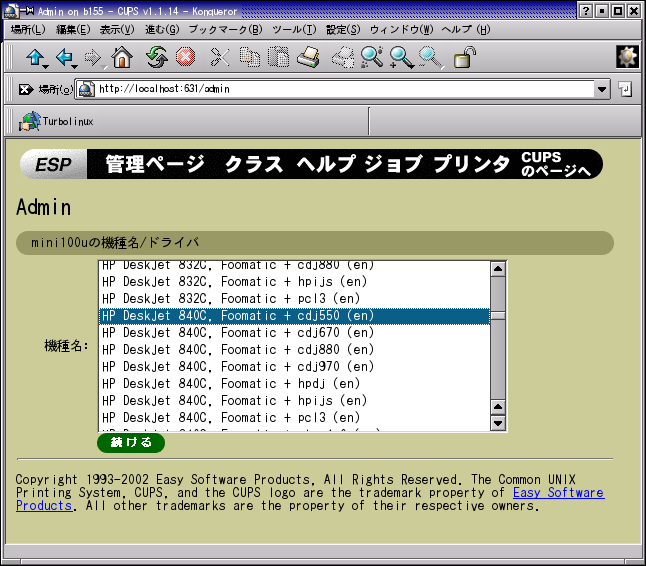Open the ツール(T) menu
The height and width of the screenshot is (566, 646).
(x=294, y=30)
